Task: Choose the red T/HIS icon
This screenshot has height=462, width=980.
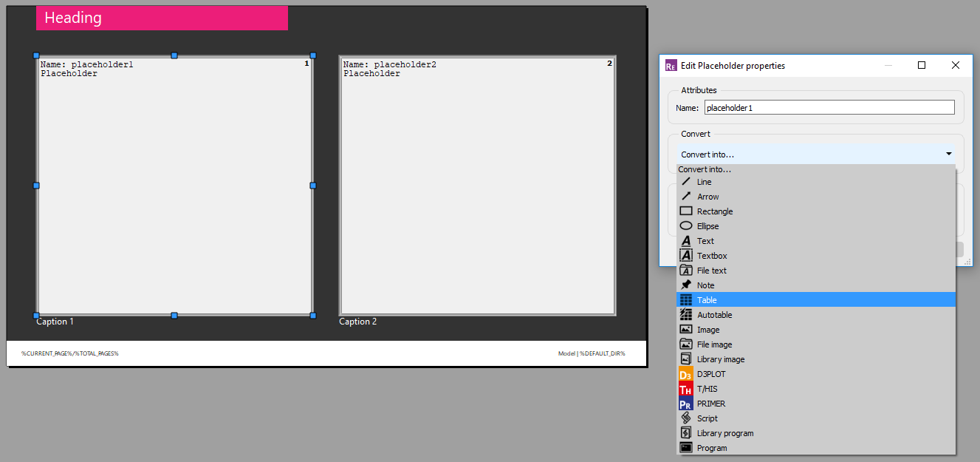Action: [x=686, y=389]
